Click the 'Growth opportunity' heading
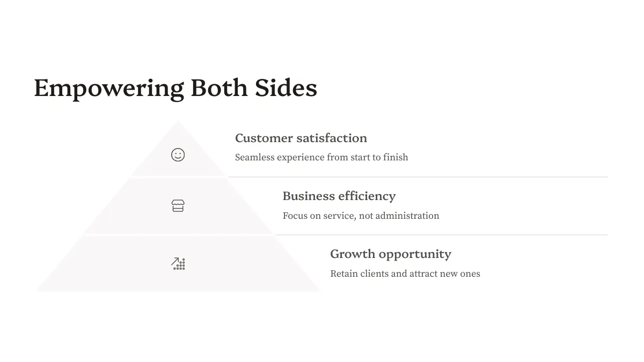The width and height of the screenshot is (644, 362). click(391, 254)
